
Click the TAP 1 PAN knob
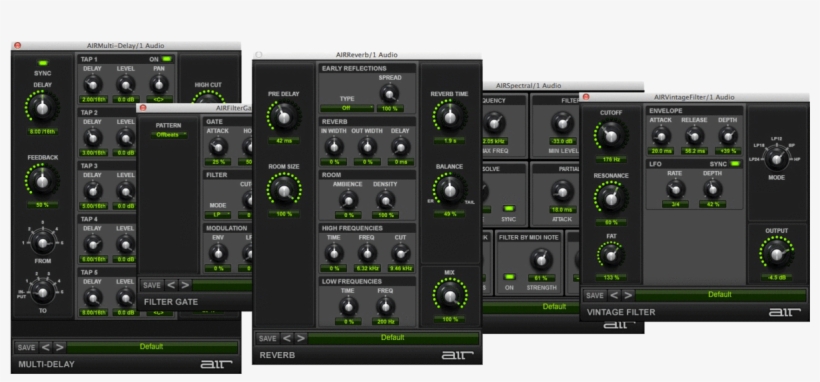159,84
